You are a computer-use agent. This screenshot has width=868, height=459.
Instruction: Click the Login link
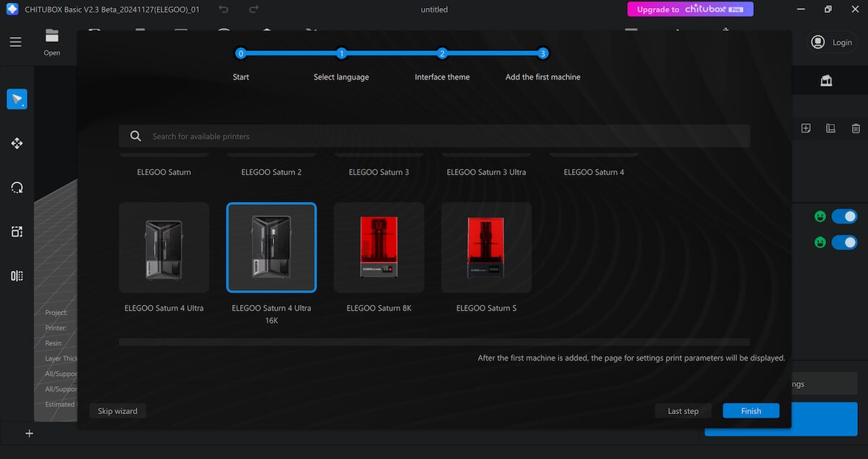(x=842, y=43)
